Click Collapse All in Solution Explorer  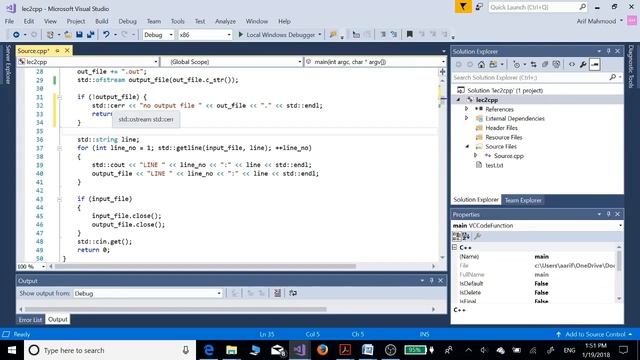tap(545, 64)
